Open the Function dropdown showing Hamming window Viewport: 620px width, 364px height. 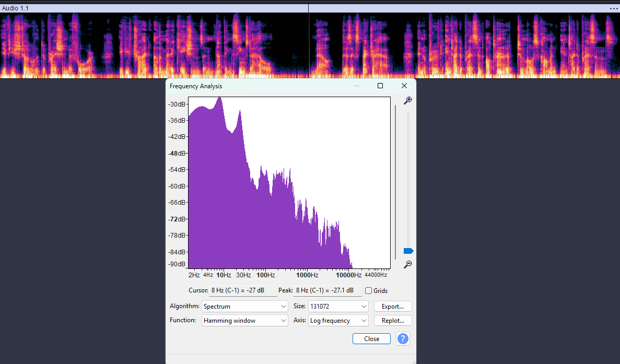tap(245, 321)
